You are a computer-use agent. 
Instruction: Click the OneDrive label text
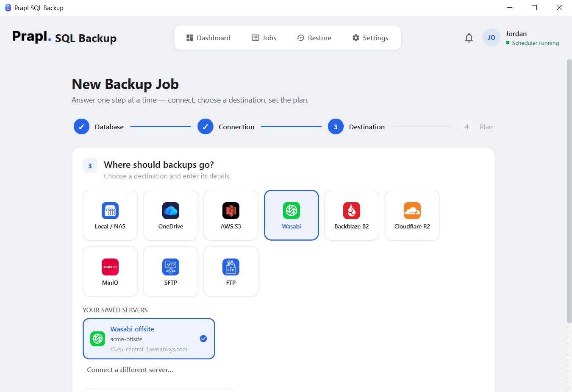(171, 226)
